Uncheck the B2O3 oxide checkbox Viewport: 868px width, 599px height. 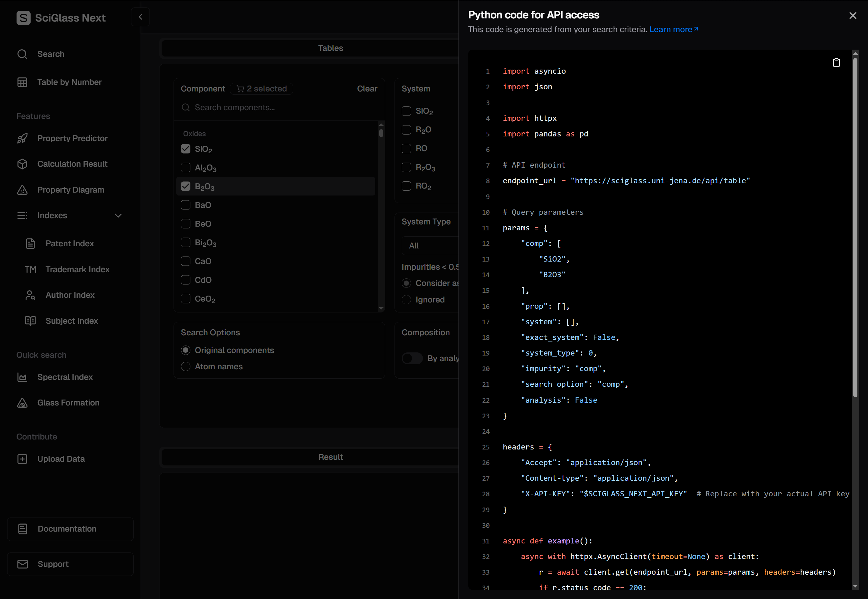click(186, 187)
